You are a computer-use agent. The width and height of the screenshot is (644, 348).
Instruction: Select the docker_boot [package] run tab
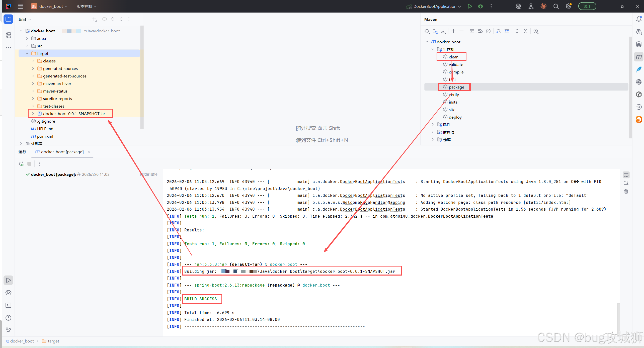tap(62, 152)
